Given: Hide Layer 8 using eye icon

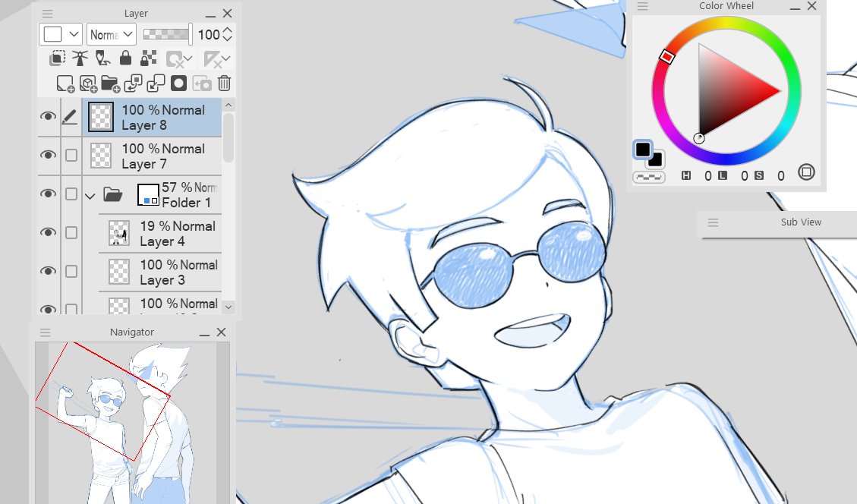Looking at the screenshot, I should point(48,116).
